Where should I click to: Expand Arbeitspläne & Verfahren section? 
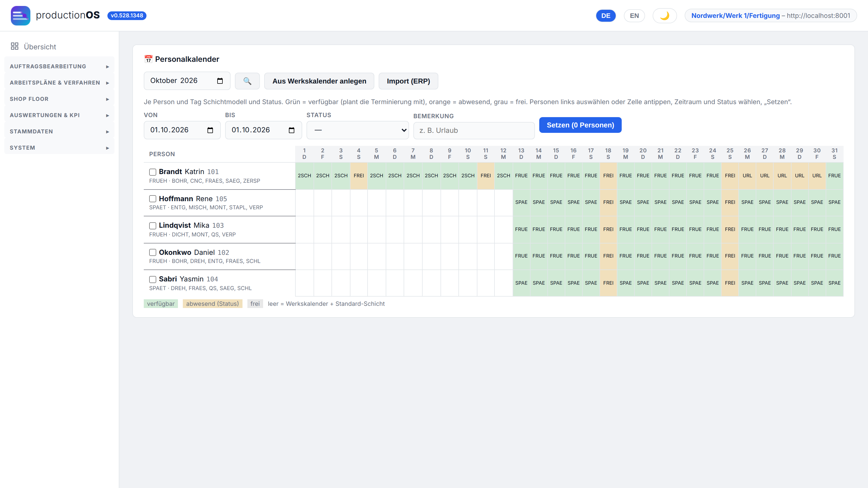59,82
